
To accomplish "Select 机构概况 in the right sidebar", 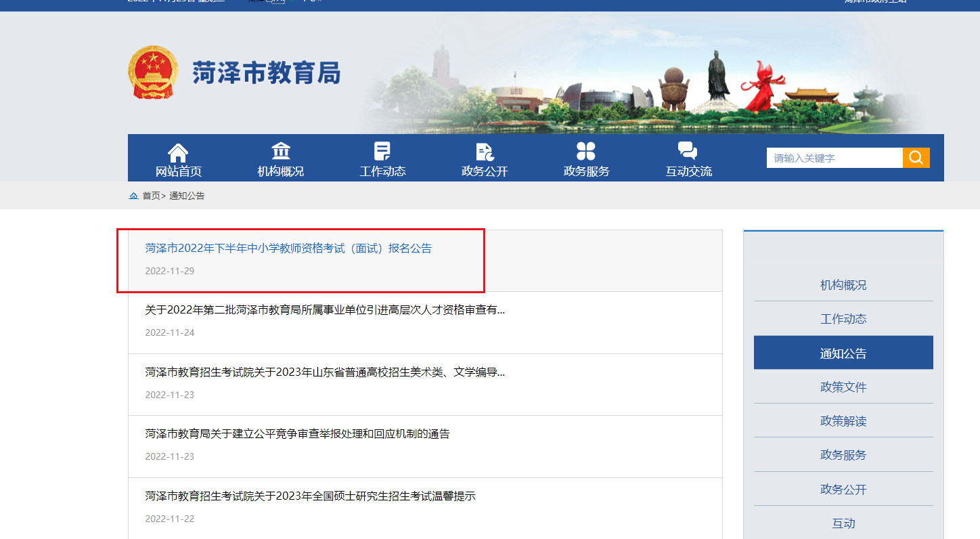I will (x=843, y=285).
